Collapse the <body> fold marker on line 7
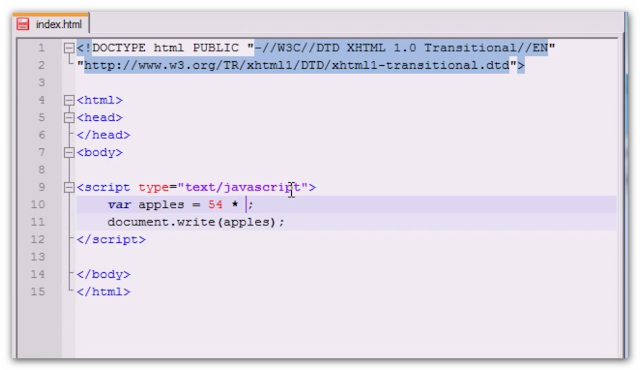The image size is (640, 370). [x=69, y=153]
